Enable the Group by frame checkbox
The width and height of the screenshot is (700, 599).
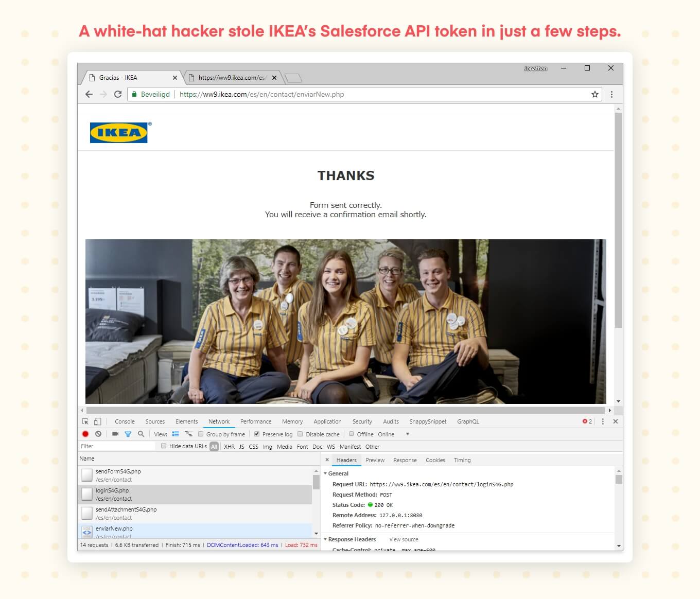point(201,434)
